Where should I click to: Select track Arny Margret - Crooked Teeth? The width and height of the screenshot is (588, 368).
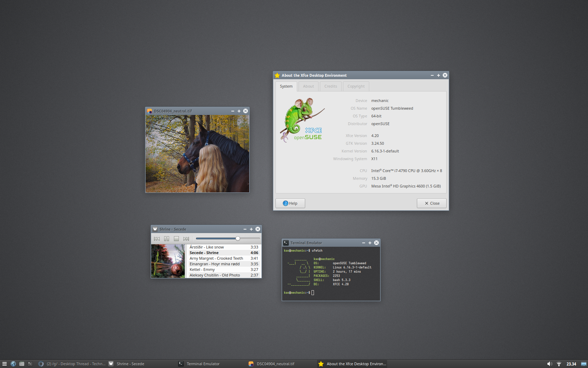pyautogui.click(x=224, y=258)
